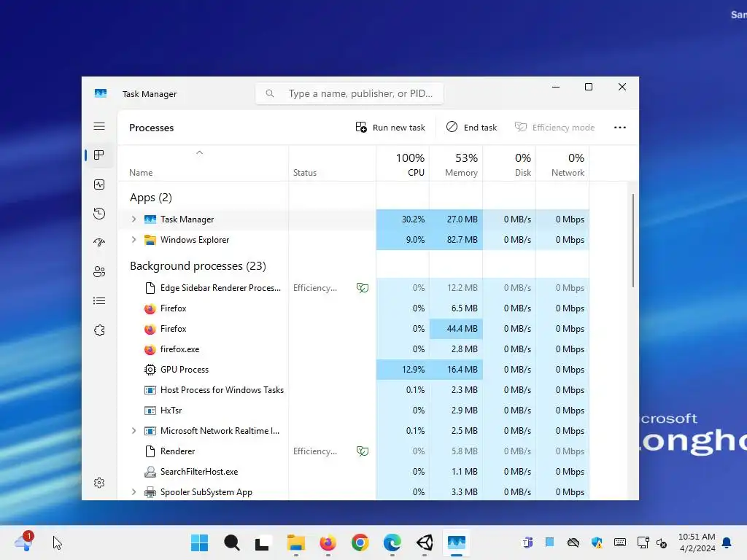This screenshot has height=560, width=747.
Task: Select the Processes sidebar icon
Action: [99, 155]
